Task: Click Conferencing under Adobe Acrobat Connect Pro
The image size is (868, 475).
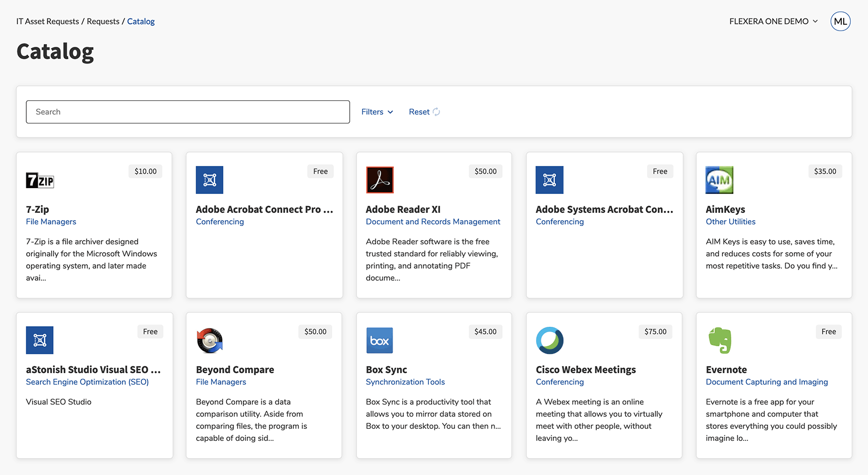Action: (x=220, y=222)
